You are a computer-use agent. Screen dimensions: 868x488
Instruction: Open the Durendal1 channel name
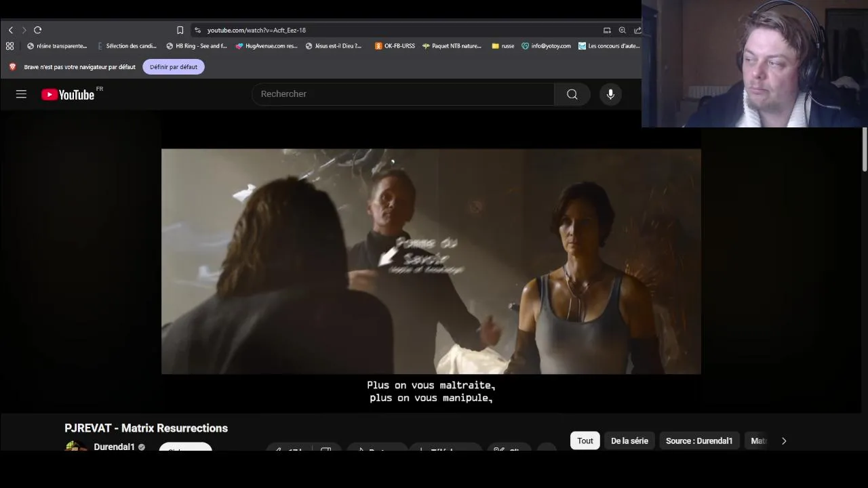(114, 447)
